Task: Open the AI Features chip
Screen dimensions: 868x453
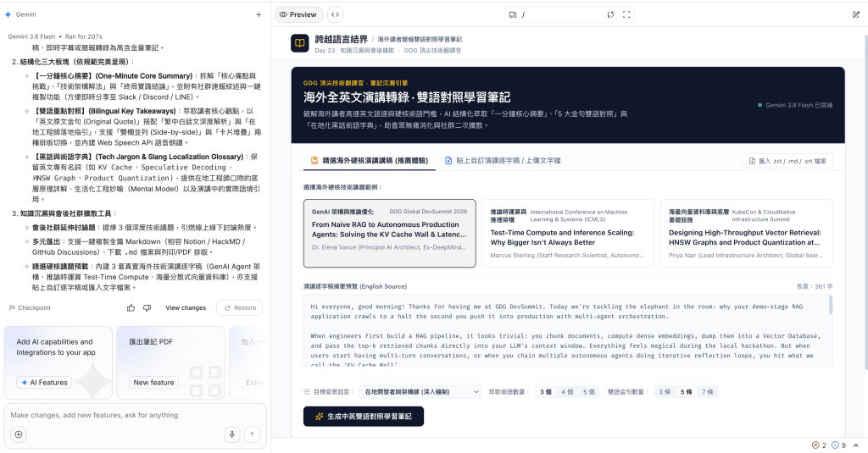Action: point(44,382)
